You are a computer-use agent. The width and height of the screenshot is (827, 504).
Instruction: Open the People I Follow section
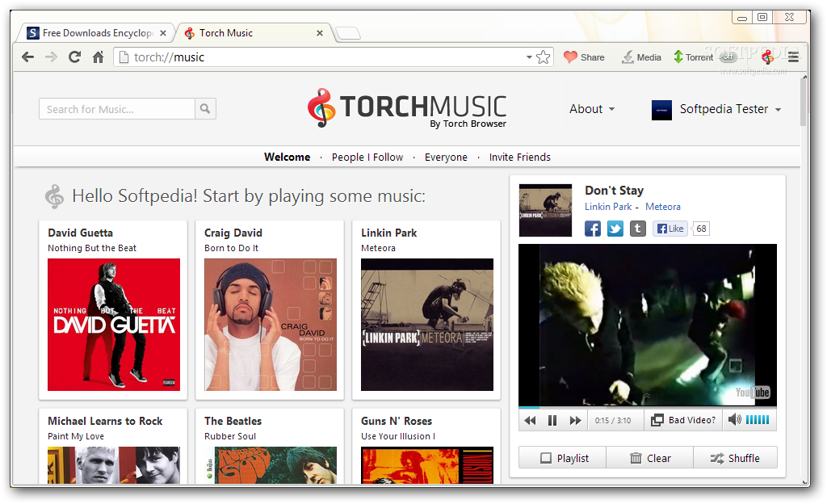pos(367,157)
